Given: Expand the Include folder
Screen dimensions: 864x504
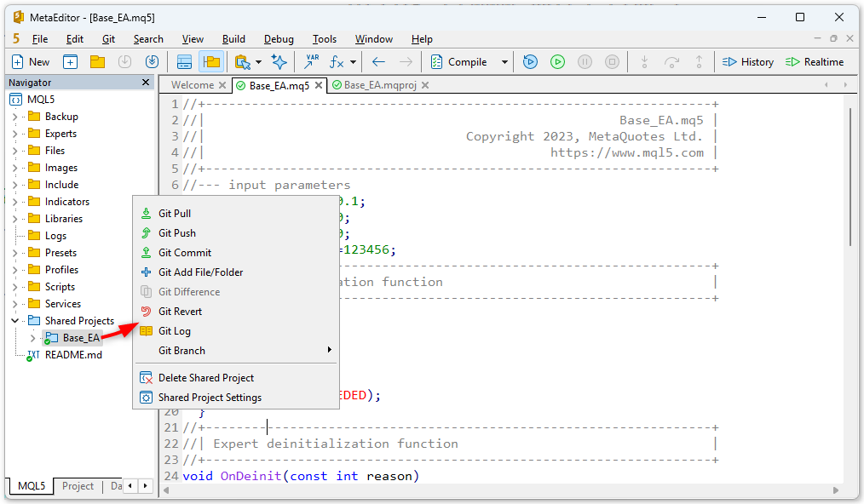Looking at the screenshot, I should click(x=14, y=185).
